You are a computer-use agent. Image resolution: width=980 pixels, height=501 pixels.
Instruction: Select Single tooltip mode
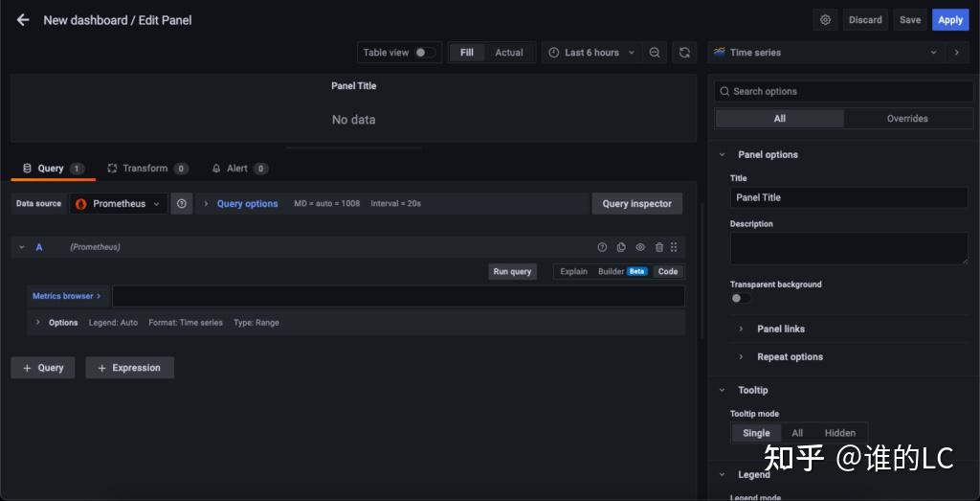coord(756,433)
